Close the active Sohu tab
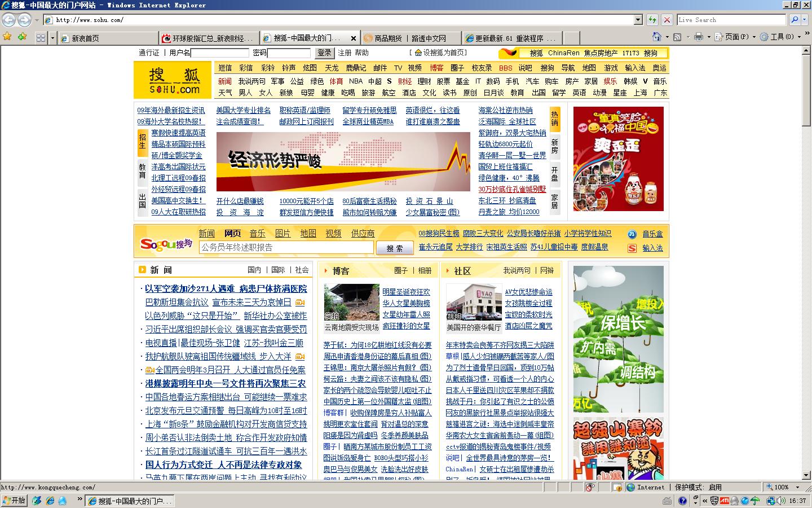 (x=354, y=38)
